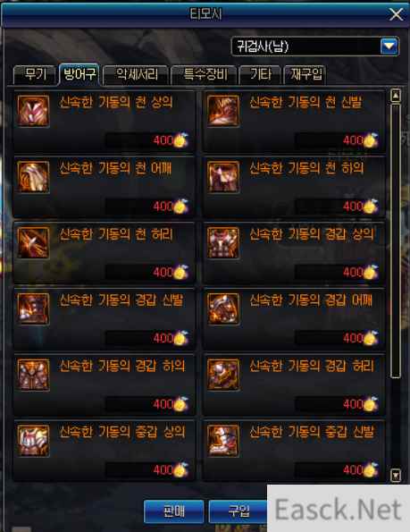Choose the 신속한 기동의 중갑 상의 icon
The height and width of the screenshot is (532, 410).
coord(33,441)
